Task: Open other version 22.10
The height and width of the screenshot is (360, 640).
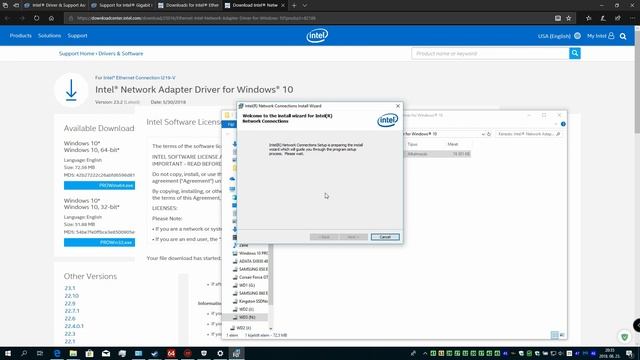Action: pos(71,296)
